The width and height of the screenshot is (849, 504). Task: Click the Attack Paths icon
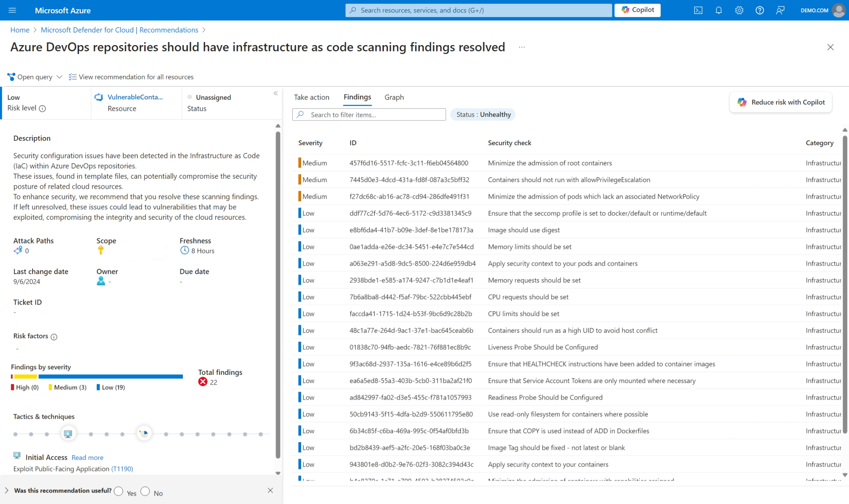coord(18,251)
